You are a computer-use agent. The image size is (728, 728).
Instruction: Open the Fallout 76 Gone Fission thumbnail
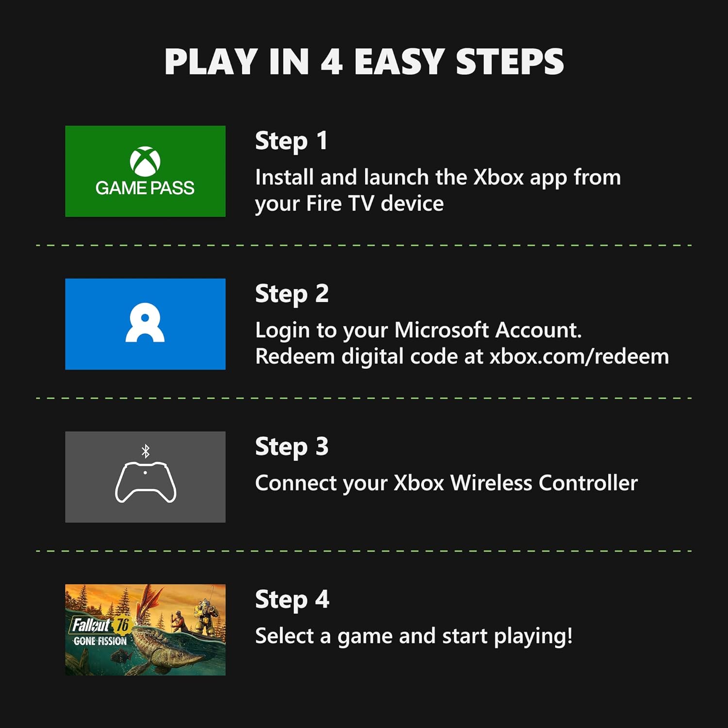click(x=146, y=629)
